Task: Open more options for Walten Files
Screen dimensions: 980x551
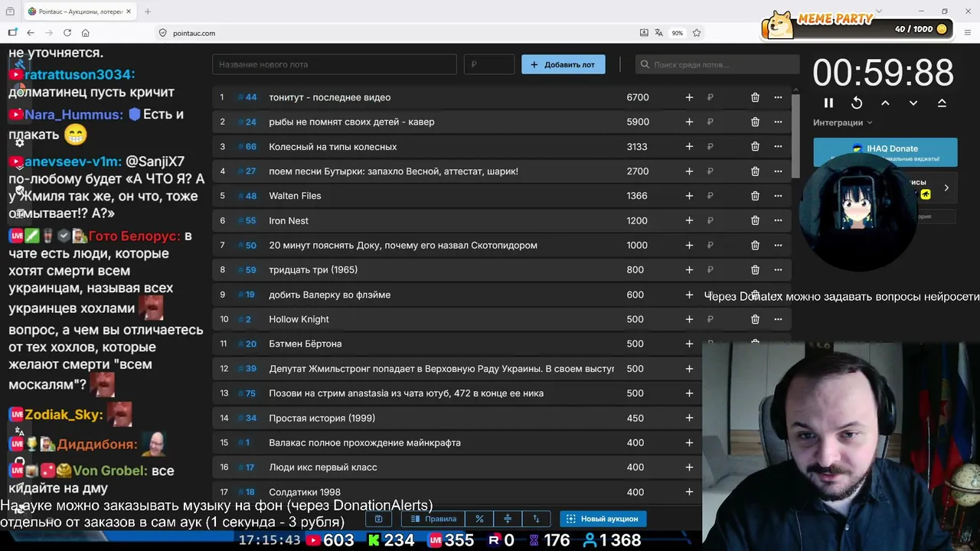Action: click(778, 196)
